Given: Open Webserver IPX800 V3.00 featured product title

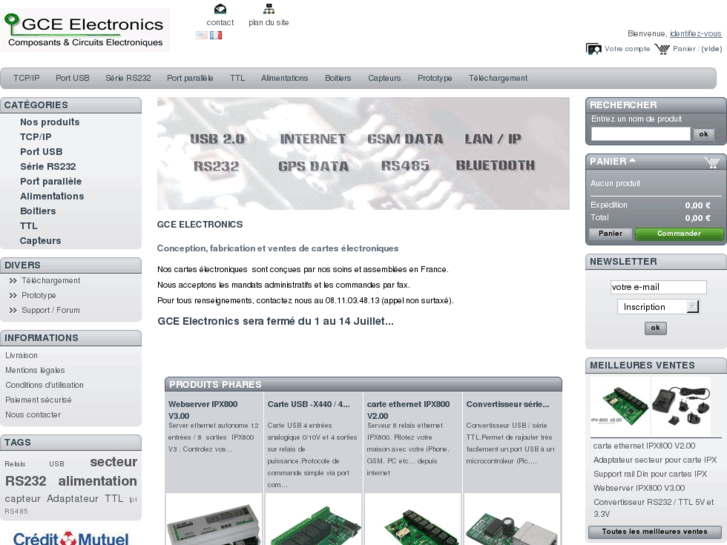Looking at the screenshot, I should (x=203, y=410).
